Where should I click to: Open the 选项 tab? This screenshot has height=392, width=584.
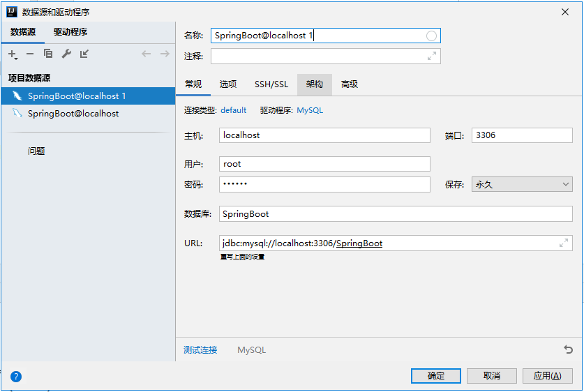coord(228,84)
